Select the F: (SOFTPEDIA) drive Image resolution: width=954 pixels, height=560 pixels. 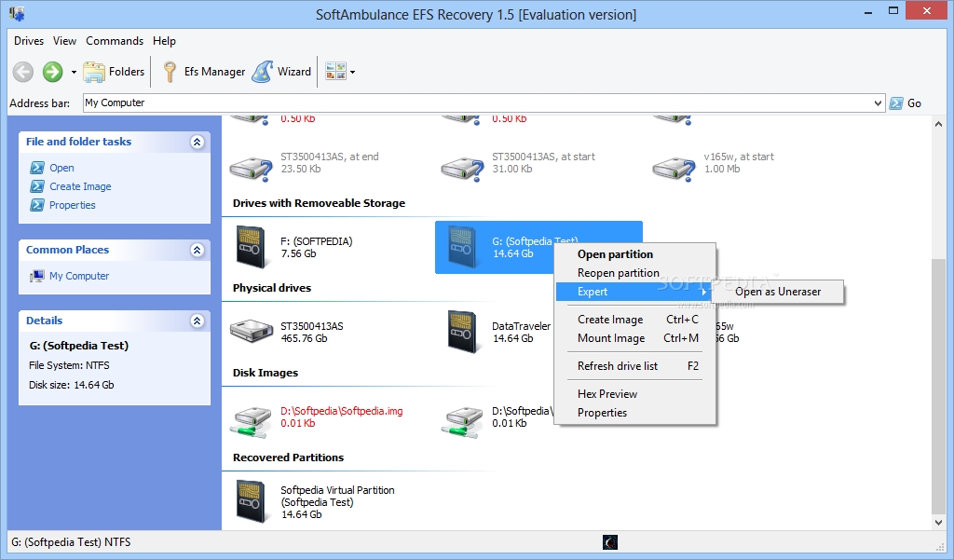tap(294, 247)
